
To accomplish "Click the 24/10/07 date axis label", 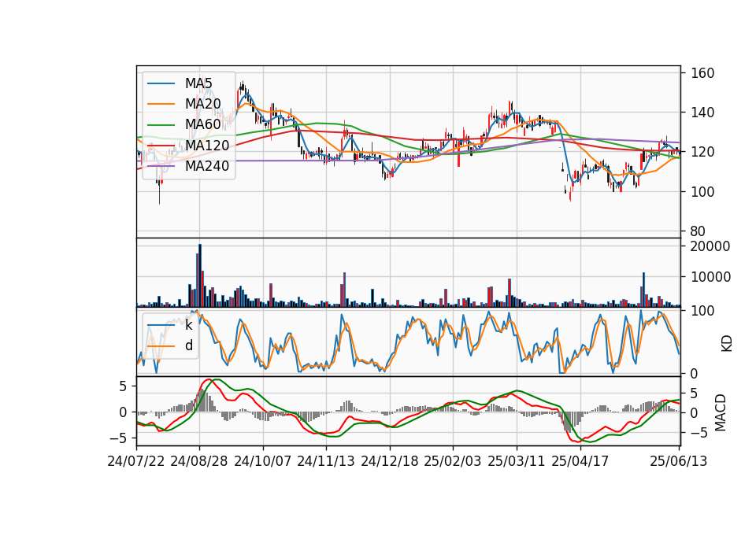I will (263, 461).
